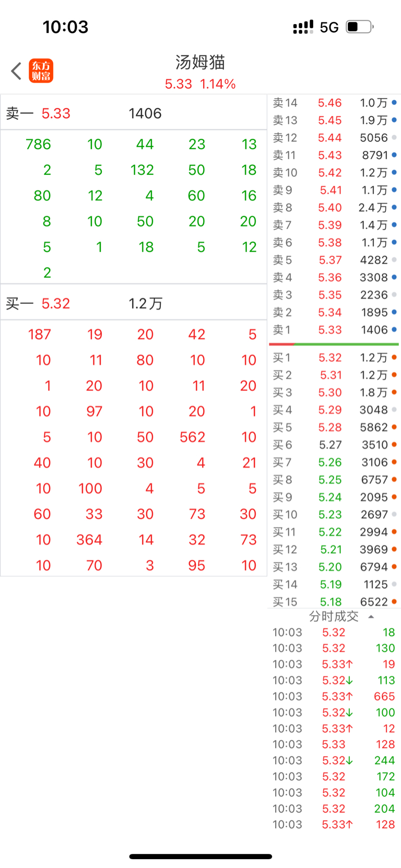Tap the grey dot beside 买4 3048

point(394,410)
